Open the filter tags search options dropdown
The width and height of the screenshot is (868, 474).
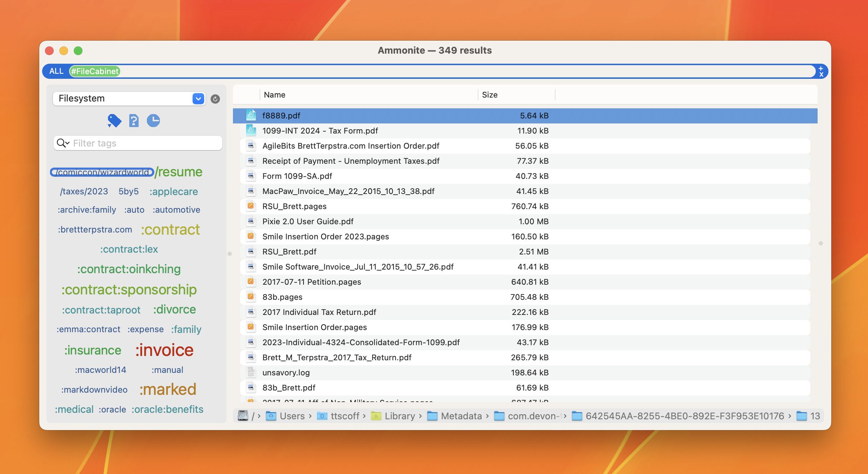(63, 143)
